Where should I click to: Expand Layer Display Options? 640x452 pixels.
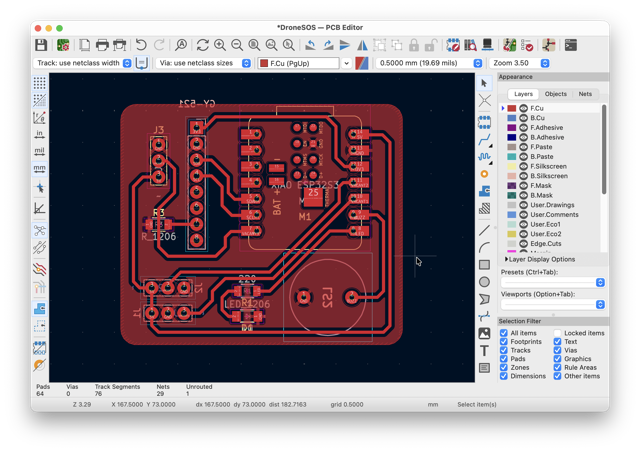pyautogui.click(x=540, y=259)
